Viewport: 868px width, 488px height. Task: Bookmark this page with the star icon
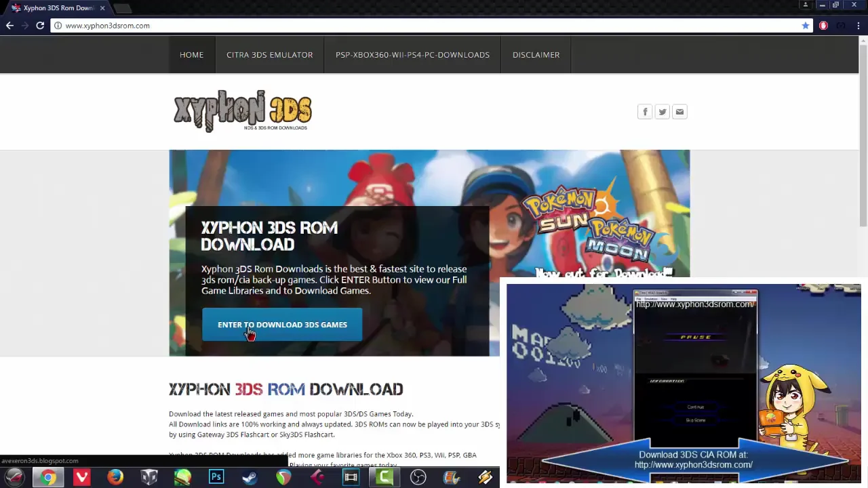(806, 25)
